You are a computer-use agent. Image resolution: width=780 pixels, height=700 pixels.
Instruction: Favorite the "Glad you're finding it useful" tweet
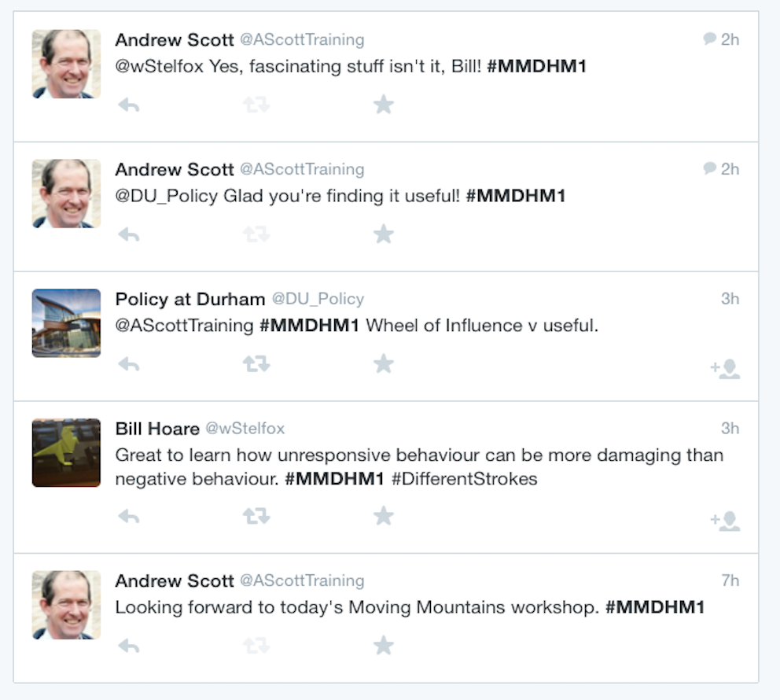[x=384, y=234]
